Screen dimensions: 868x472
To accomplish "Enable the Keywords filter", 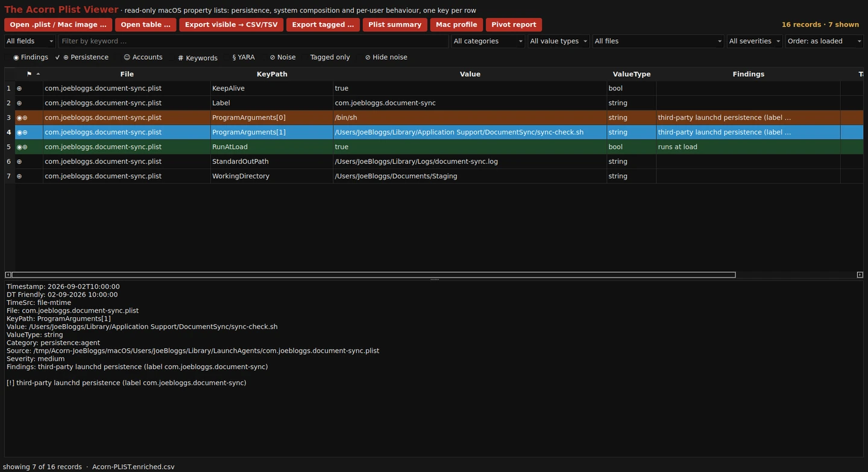I will click(x=198, y=58).
